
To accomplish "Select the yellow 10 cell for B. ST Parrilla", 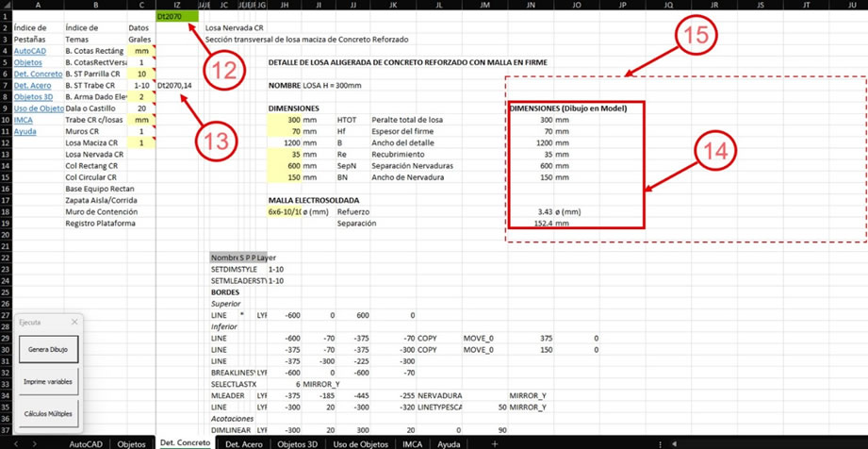I will (141, 75).
